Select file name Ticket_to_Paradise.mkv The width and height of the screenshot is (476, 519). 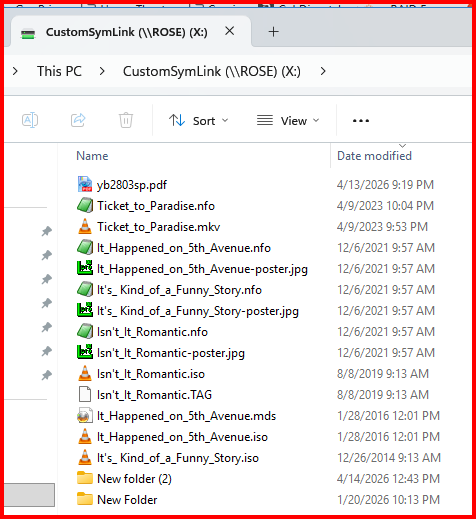coord(158,227)
